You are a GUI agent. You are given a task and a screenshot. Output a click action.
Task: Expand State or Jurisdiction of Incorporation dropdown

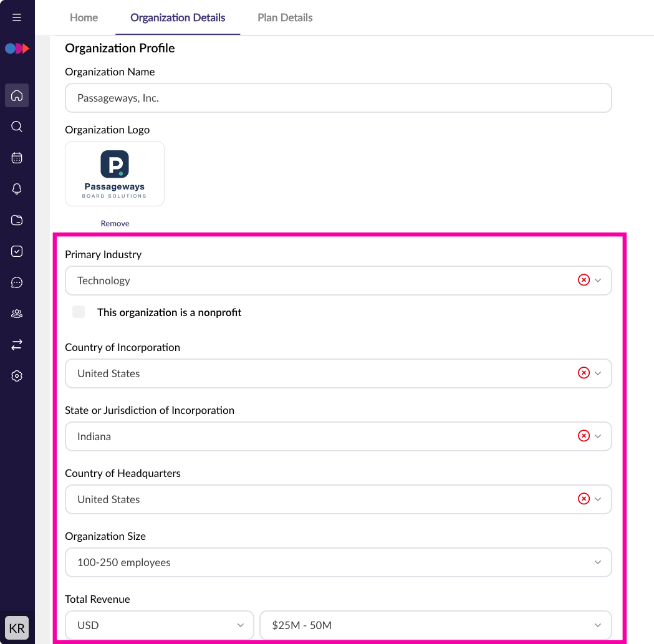point(598,436)
